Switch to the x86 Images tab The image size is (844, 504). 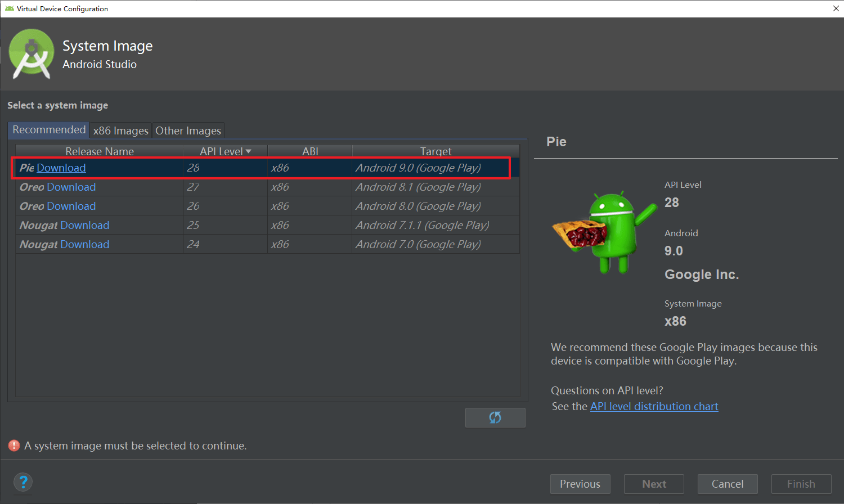point(120,130)
